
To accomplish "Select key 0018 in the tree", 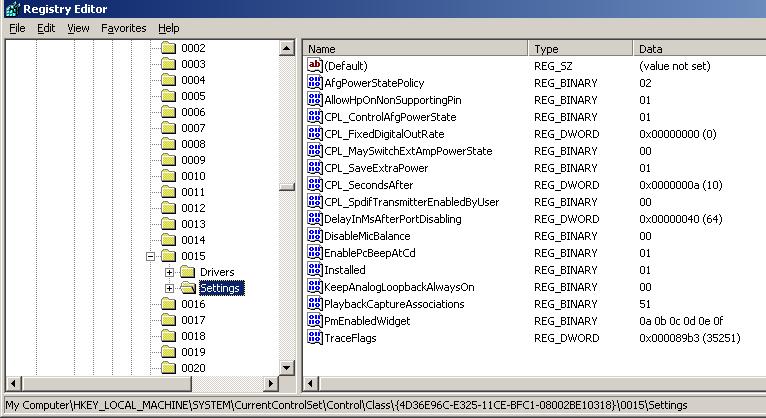I will (193, 336).
